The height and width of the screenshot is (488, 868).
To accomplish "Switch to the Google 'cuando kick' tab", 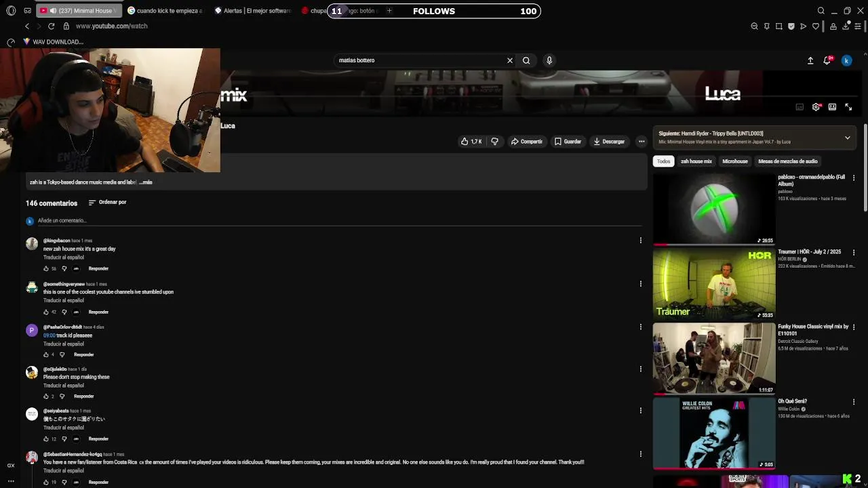I will click(165, 11).
